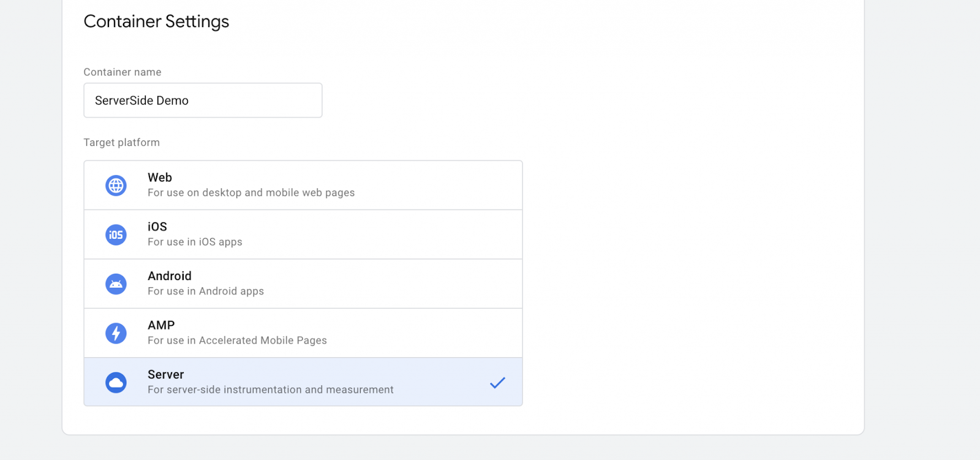The image size is (980, 460).
Task: Click 'For use in iOS apps' description
Action: [195, 242]
